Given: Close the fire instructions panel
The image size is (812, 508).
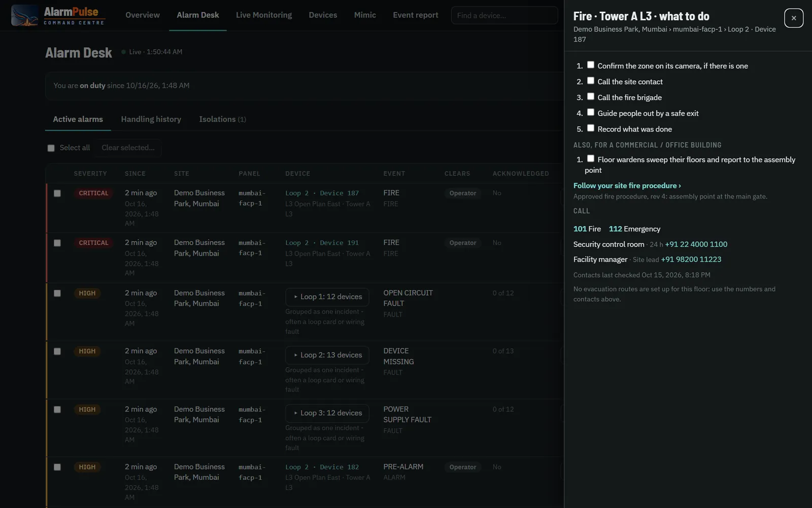Looking at the screenshot, I should coord(794,18).
